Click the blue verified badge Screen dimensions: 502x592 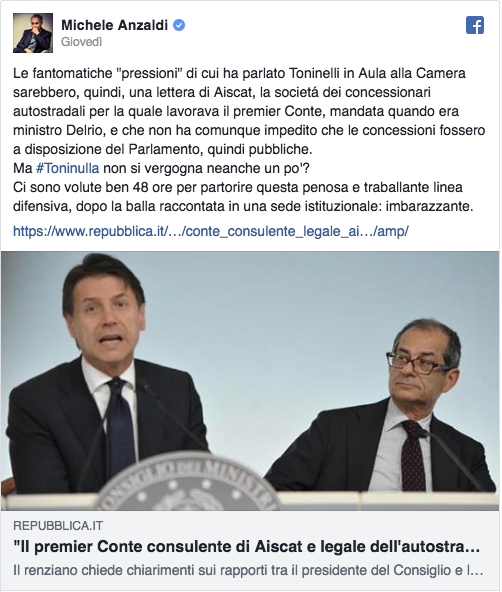(179, 25)
